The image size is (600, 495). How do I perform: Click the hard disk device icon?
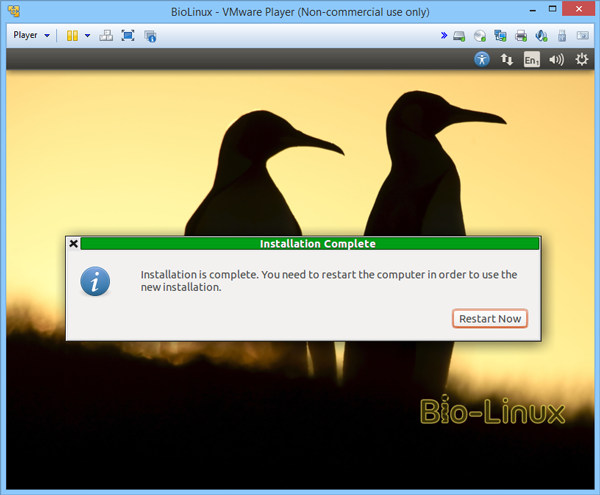tap(459, 36)
